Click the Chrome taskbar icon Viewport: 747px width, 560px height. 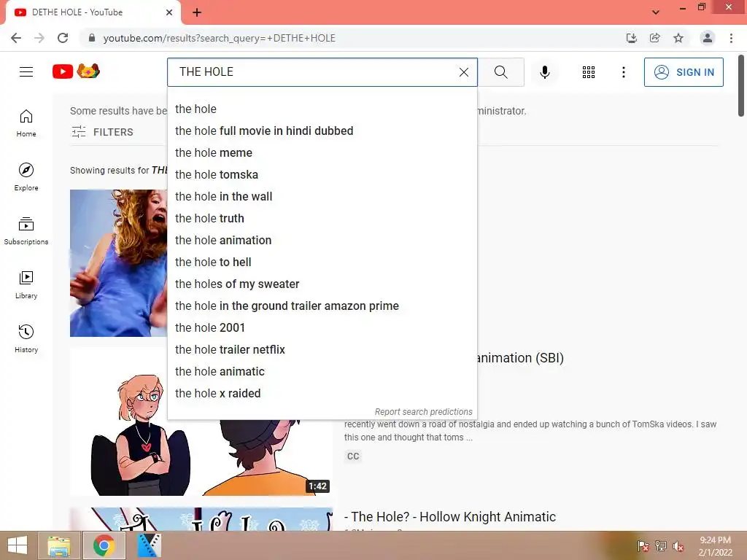coord(104,545)
